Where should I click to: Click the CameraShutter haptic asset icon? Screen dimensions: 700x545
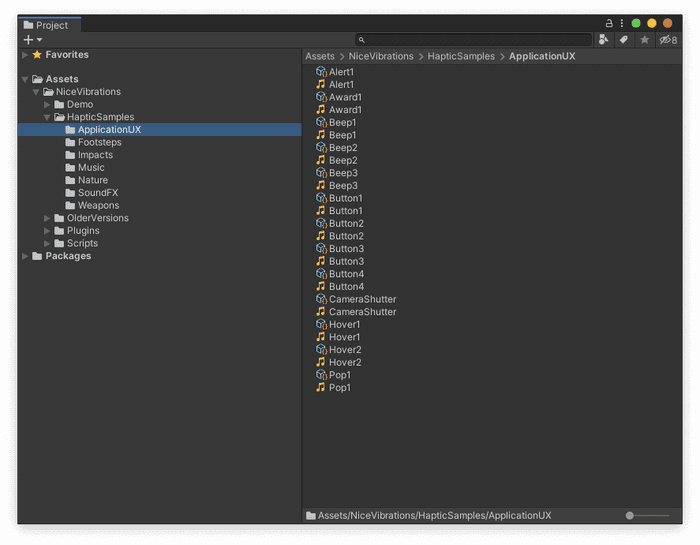[321, 299]
